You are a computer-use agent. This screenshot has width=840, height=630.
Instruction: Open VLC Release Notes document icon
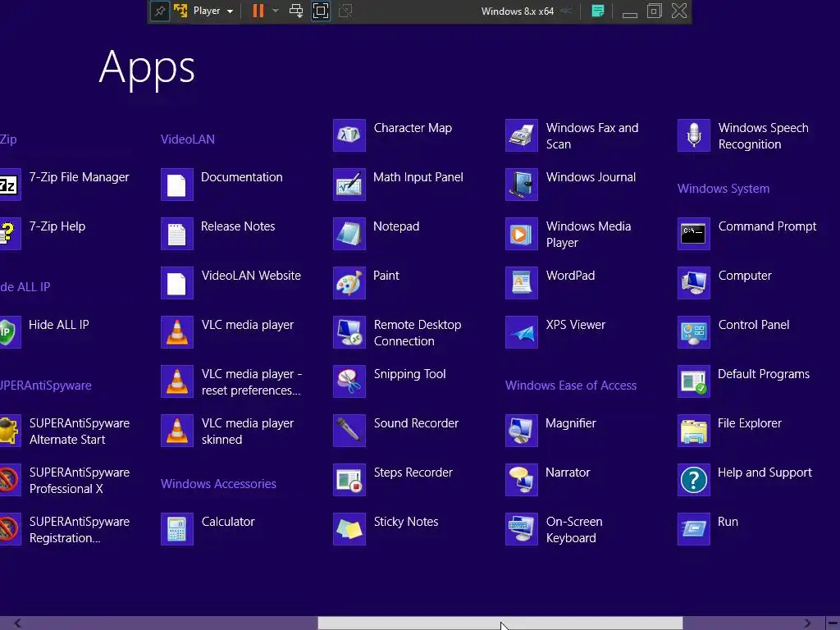click(x=177, y=234)
